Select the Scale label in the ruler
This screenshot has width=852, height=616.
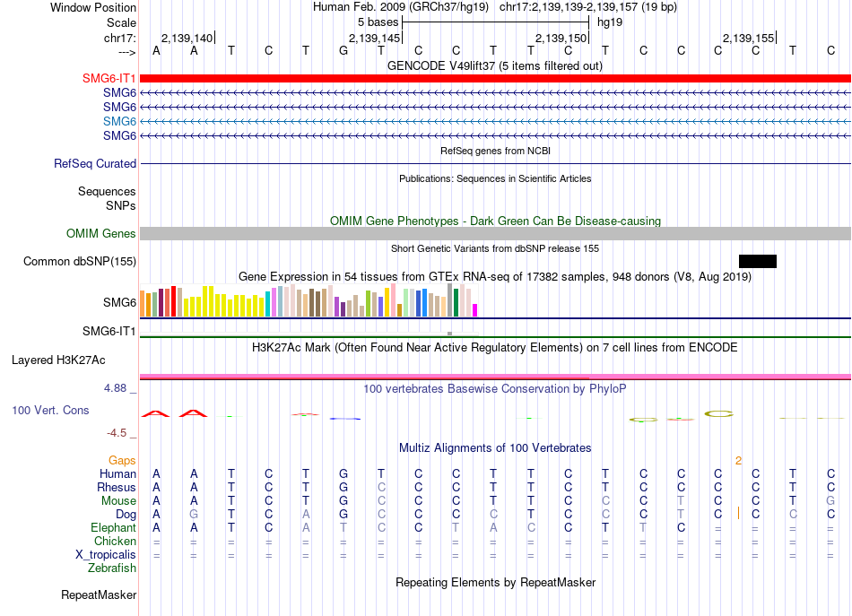pyautogui.click(x=121, y=22)
